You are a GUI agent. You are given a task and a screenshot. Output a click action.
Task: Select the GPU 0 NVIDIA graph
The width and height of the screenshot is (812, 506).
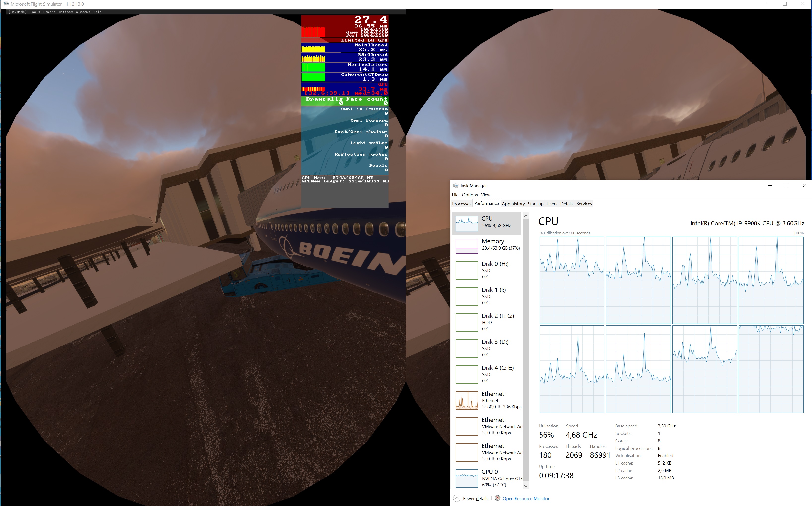point(467,478)
